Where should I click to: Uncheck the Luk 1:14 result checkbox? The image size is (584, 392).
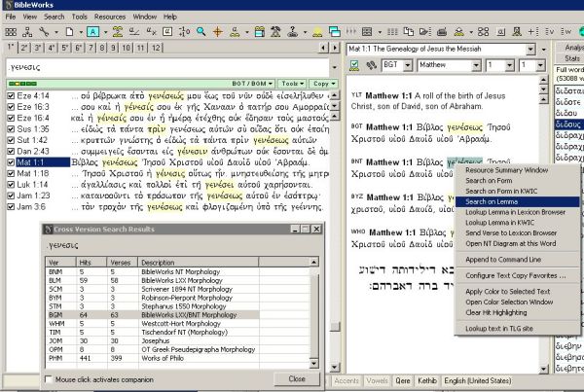coord(11,185)
